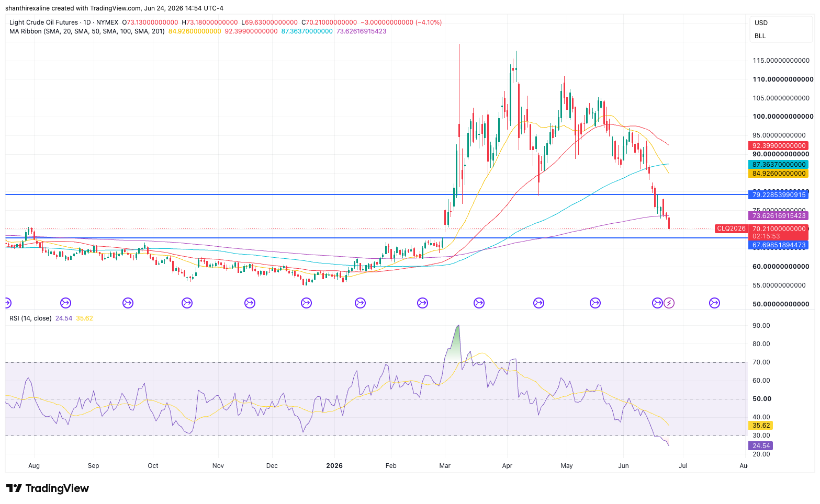Click the contract switch icon between Aug and Sep 2025

(x=65, y=303)
